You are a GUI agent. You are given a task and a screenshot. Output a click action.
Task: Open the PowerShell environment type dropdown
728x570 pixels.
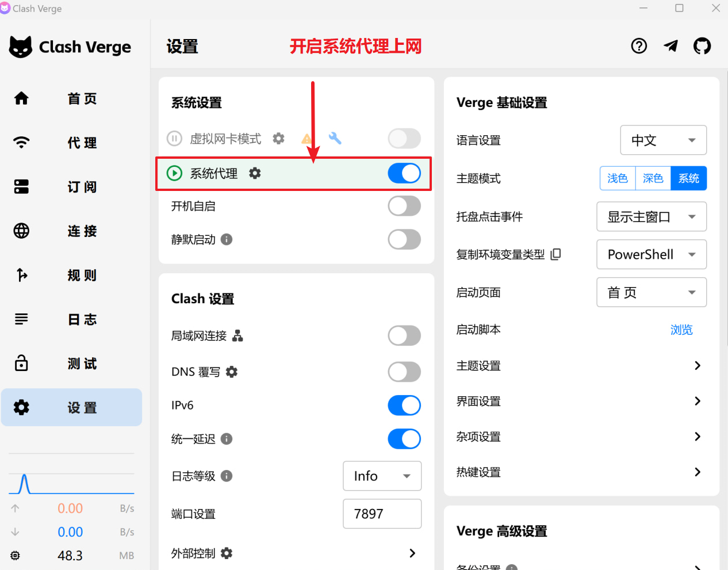click(x=651, y=255)
